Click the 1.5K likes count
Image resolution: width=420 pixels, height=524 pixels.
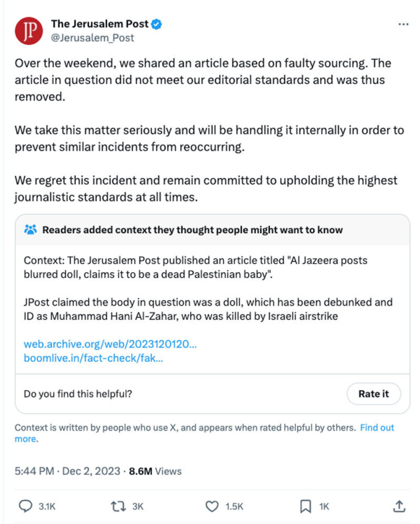coord(234,507)
